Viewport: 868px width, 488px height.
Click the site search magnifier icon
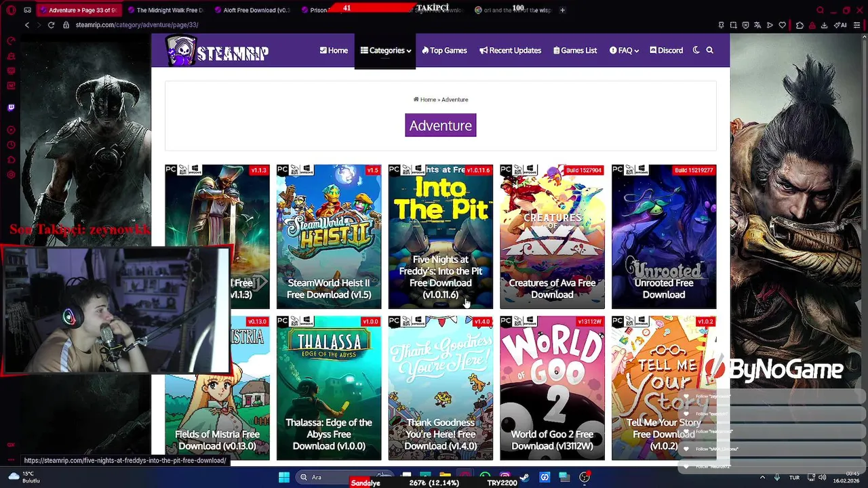click(x=709, y=50)
